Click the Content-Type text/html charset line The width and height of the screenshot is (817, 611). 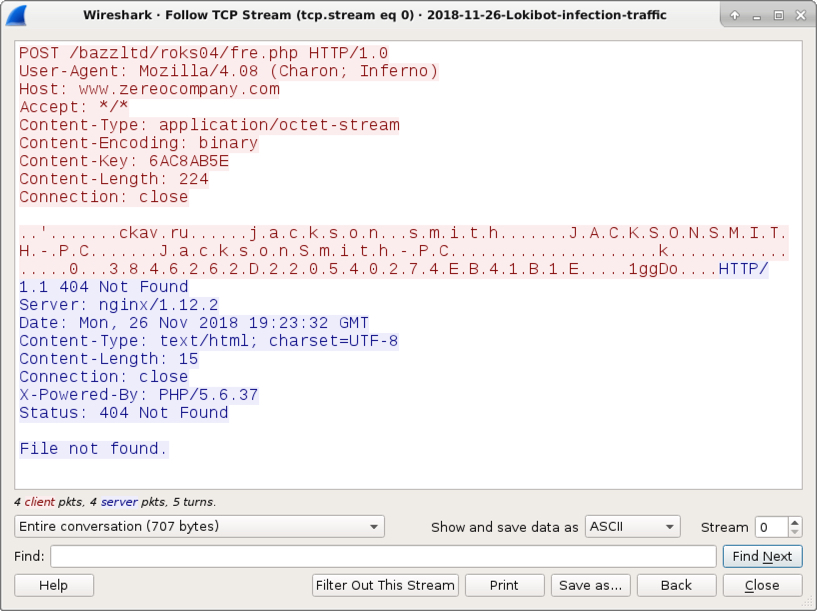[209, 341]
